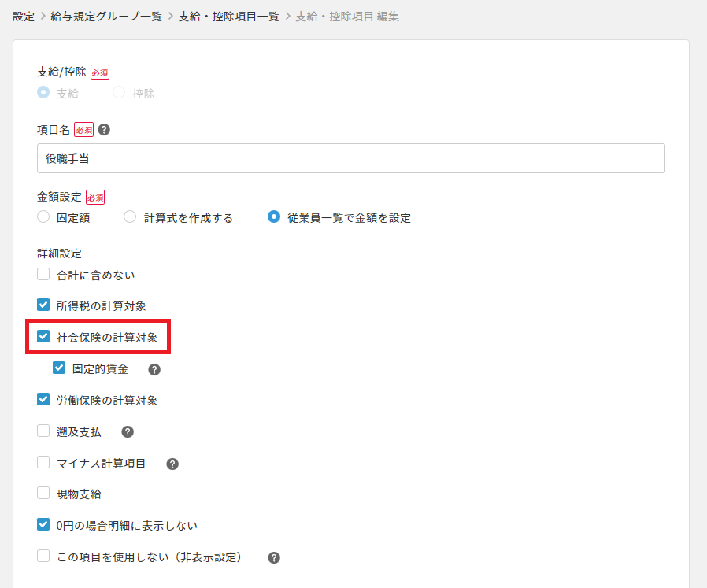Click the 項目名 text field

pos(350,158)
